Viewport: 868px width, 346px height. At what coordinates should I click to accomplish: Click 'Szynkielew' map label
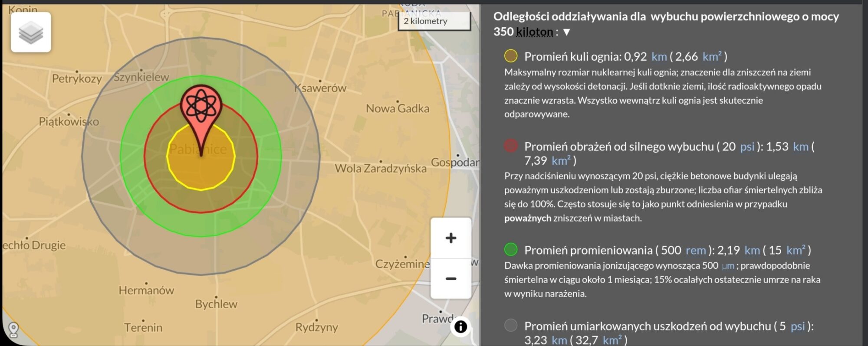pos(141,77)
